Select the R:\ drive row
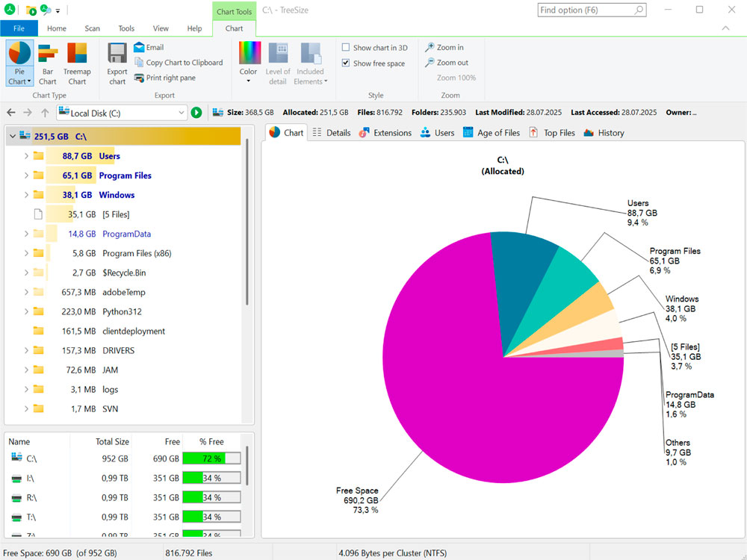Screen dimensions: 747x560 tap(125, 497)
